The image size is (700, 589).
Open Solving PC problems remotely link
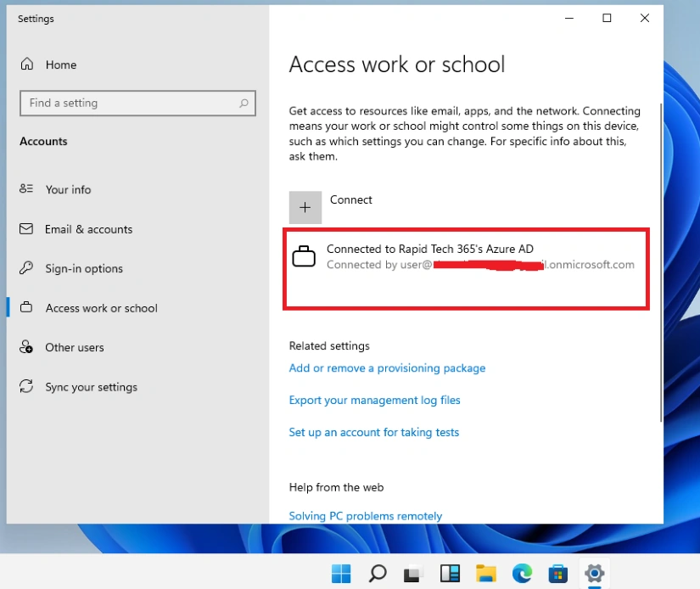pyautogui.click(x=366, y=516)
